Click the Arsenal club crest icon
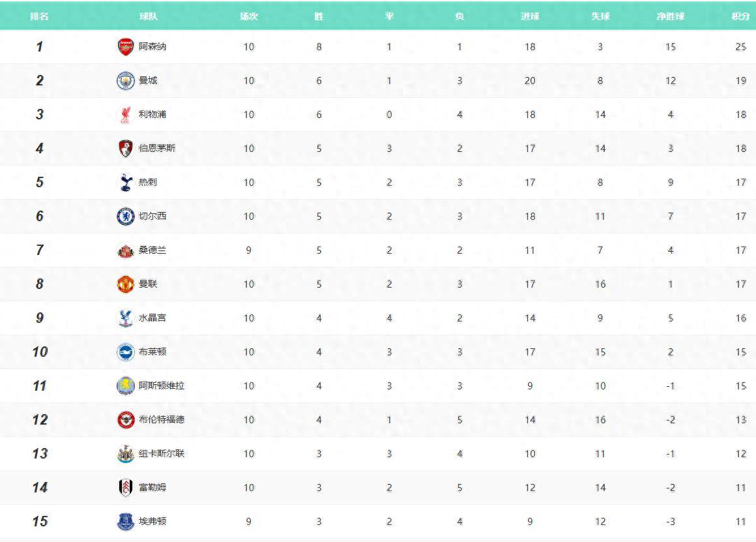Screen dimensions: 756x542 click(125, 47)
